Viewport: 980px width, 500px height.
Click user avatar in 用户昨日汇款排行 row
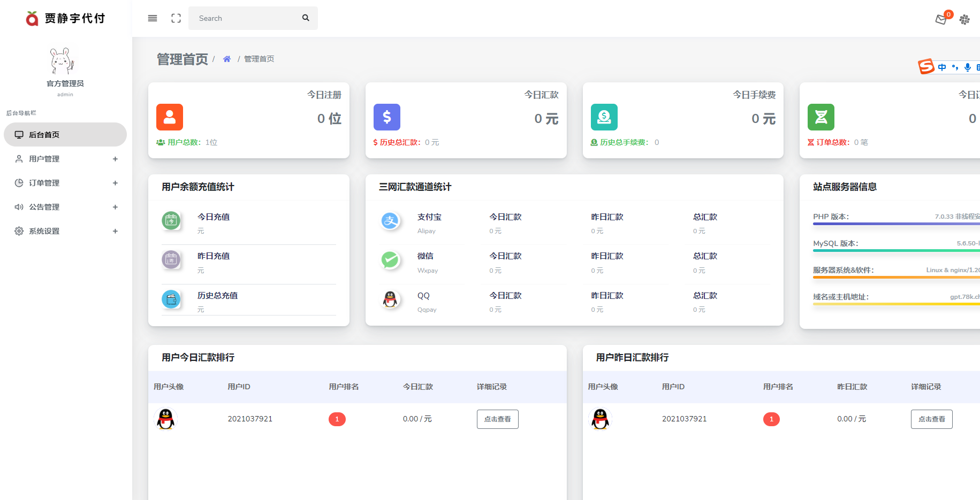coord(600,419)
